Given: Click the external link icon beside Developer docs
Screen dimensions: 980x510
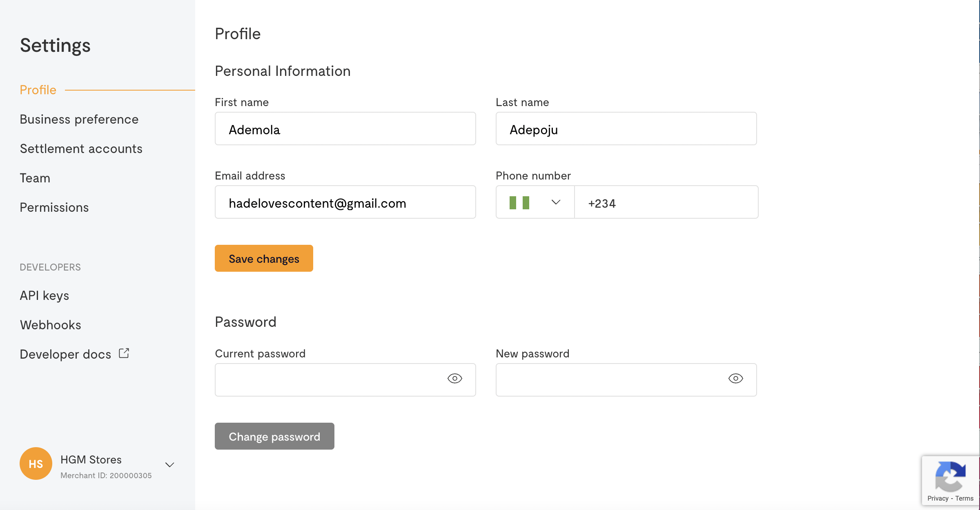Looking at the screenshot, I should pos(124,353).
